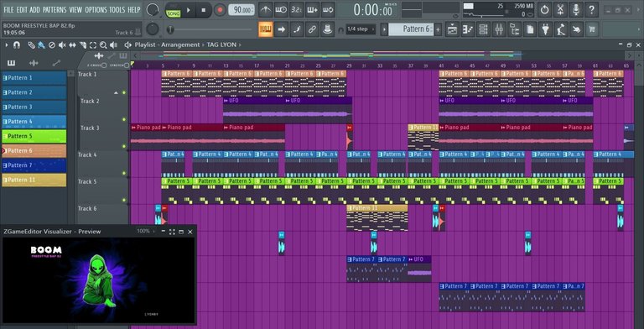
Task: Select the Slip tool in Playlist
Action: 72,44
